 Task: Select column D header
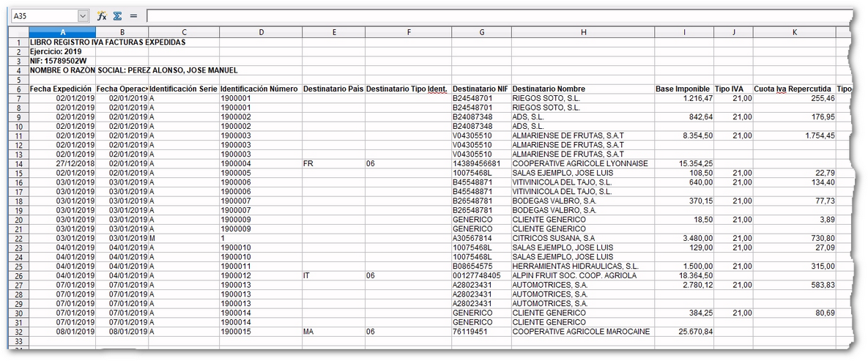point(261,33)
